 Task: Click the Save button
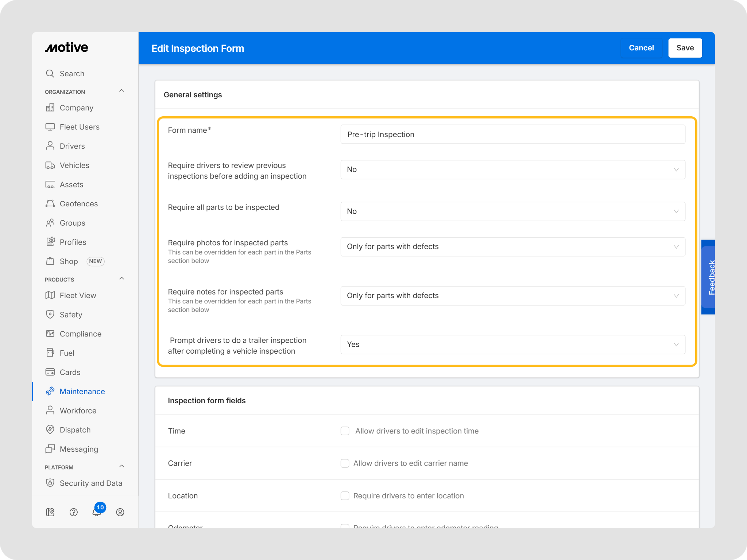click(685, 48)
